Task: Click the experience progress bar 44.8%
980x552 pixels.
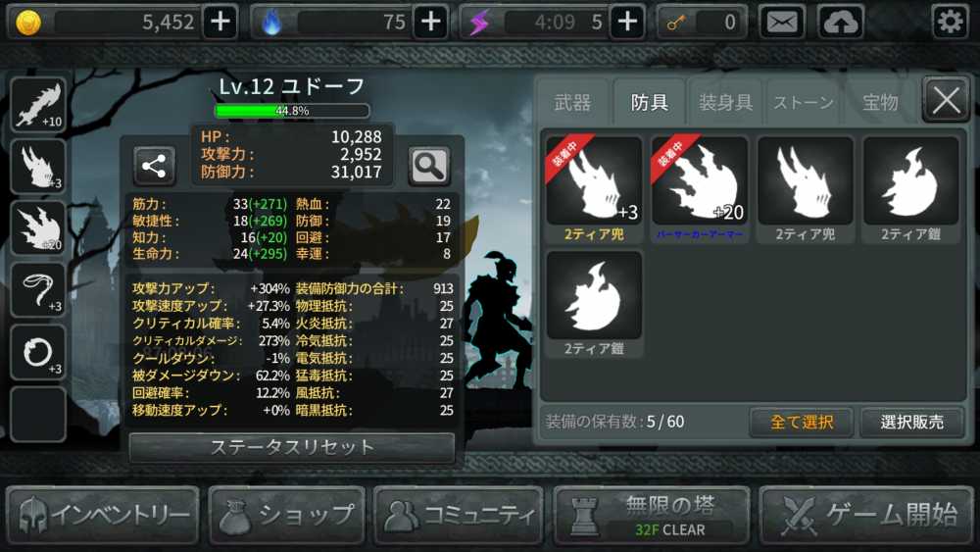Action: [x=292, y=111]
